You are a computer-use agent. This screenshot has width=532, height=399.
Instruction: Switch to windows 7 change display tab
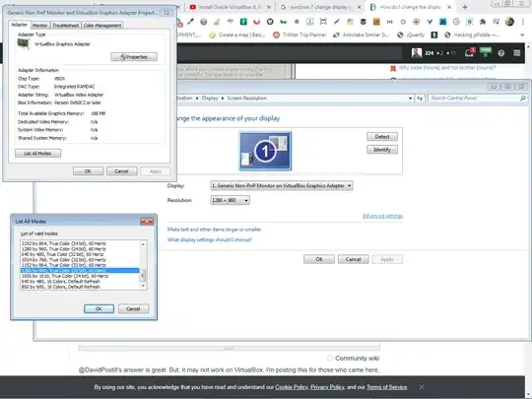point(320,7)
